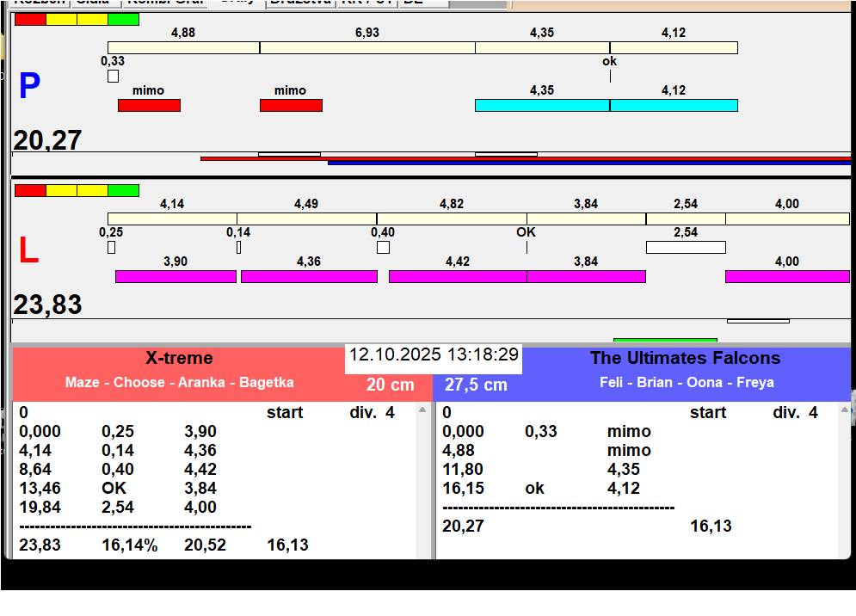Image resolution: width=856 pixels, height=616 pixels.
Task: Click the X-treme team header
Action: 179,359
